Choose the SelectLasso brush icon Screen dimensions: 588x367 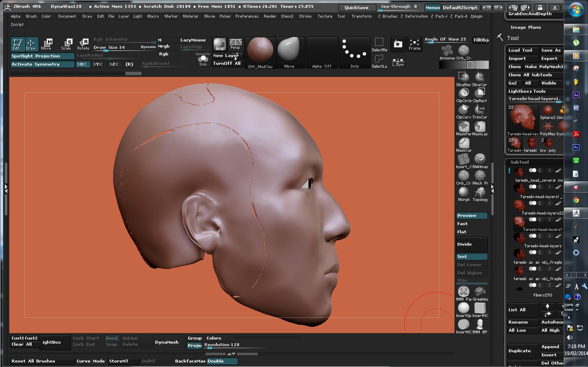[379, 61]
